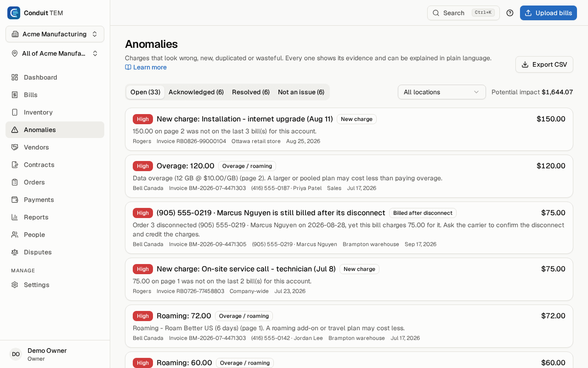
Task: Select the Payments wallet icon
Action: click(15, 200)
